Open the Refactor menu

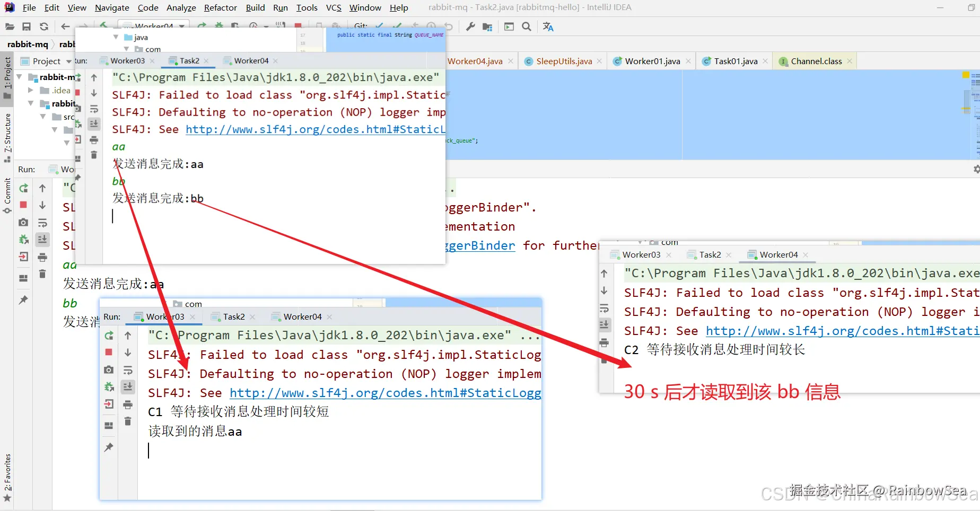(221, 7)
